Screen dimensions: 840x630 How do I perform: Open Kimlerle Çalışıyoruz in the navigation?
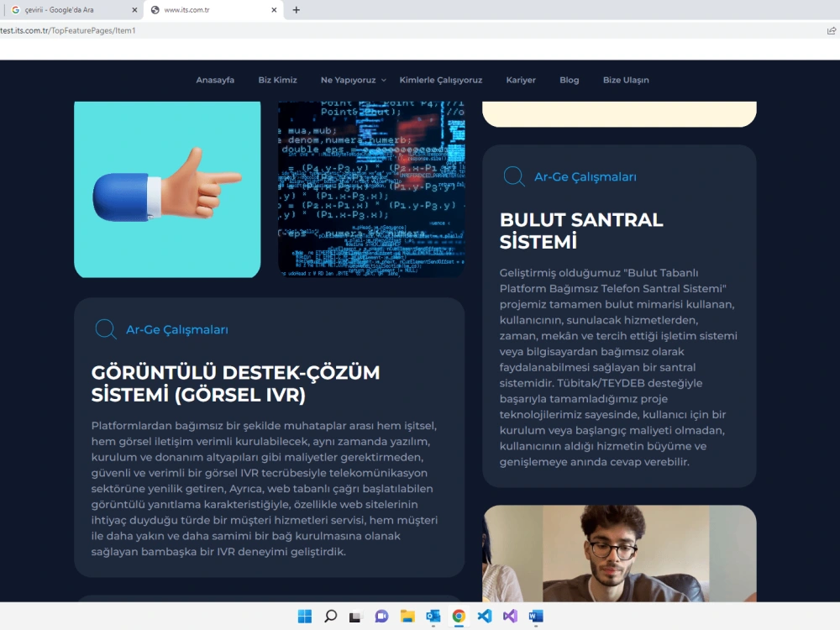[x=441, y=80]
